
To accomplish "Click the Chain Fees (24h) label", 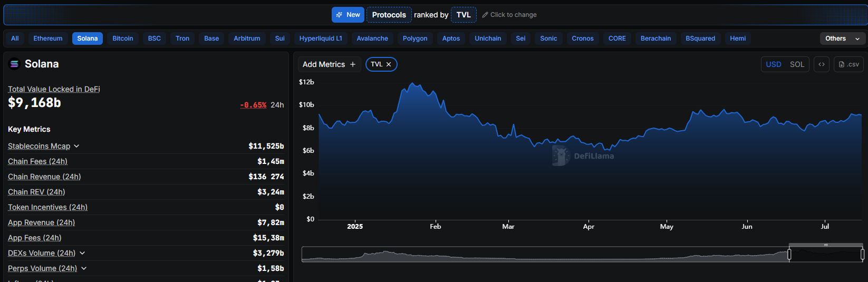I will pos(37,161).
